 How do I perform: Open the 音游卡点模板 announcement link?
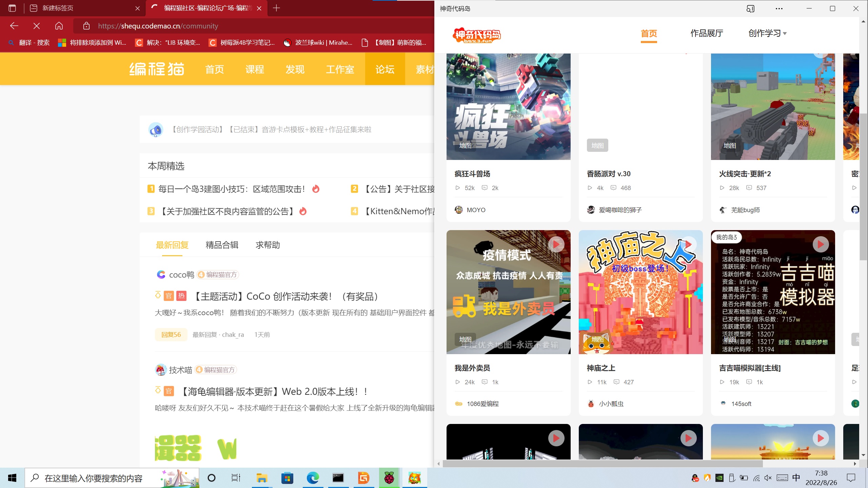tap(271, 129)
